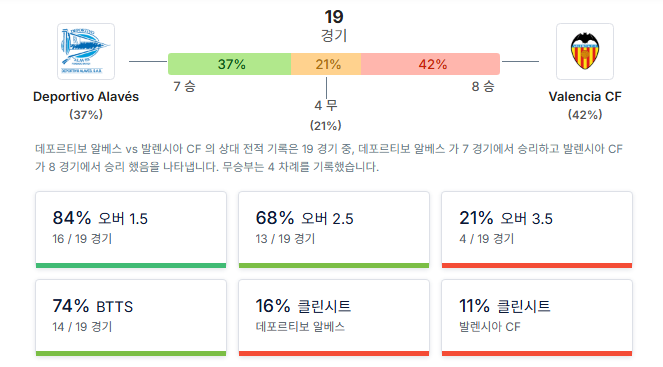Click the head-to-head summary paragraph
Viewport: 663px width, 367px height.
pyautogui.click(x=329, y=158)
